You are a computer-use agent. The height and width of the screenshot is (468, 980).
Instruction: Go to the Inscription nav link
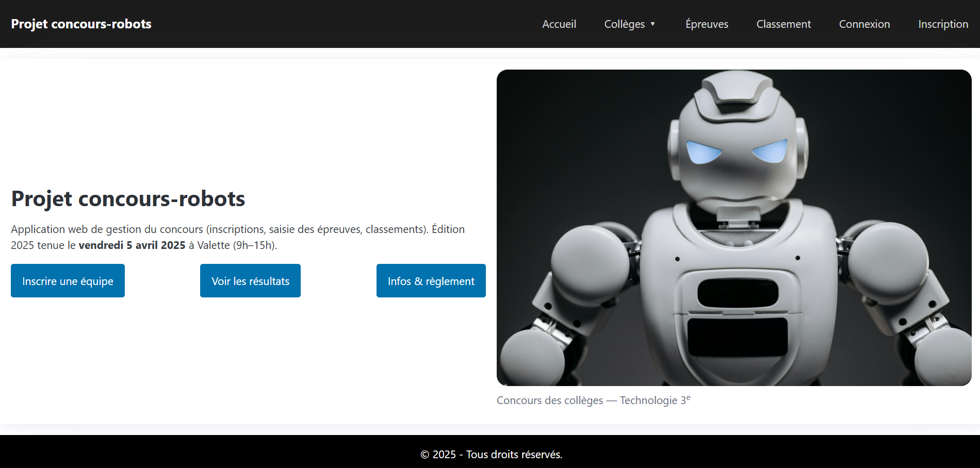tap(943, 24)
